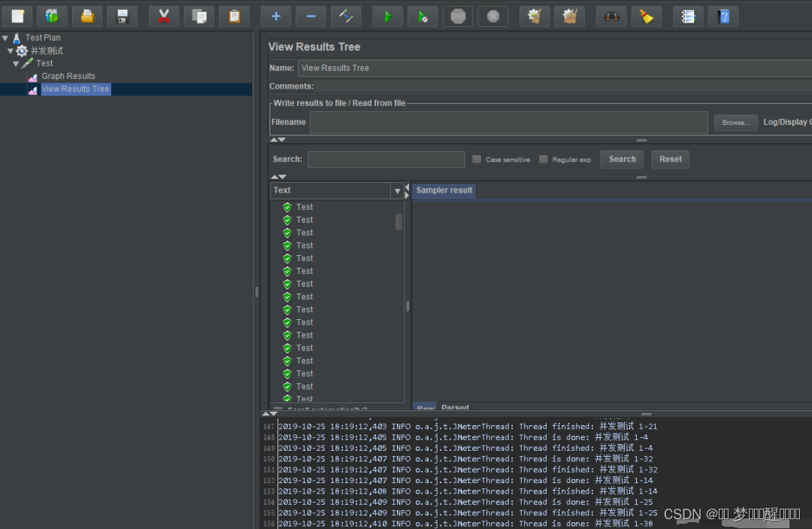The height and width of the screenshot is (529, 812).
Task: Click log line 153 Thread finished 1-14
Action: (467, 491)
